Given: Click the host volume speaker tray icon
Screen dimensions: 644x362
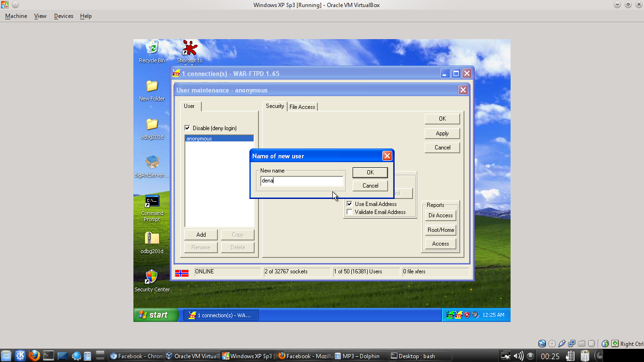Looking at the screenshot, I should pos(518,356).
